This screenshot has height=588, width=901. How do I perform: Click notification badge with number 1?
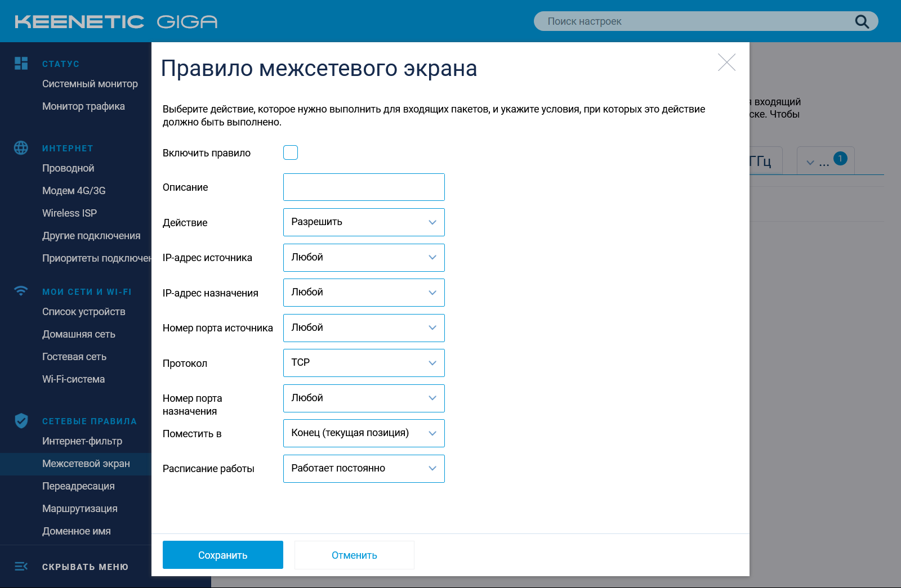[840, 159]
